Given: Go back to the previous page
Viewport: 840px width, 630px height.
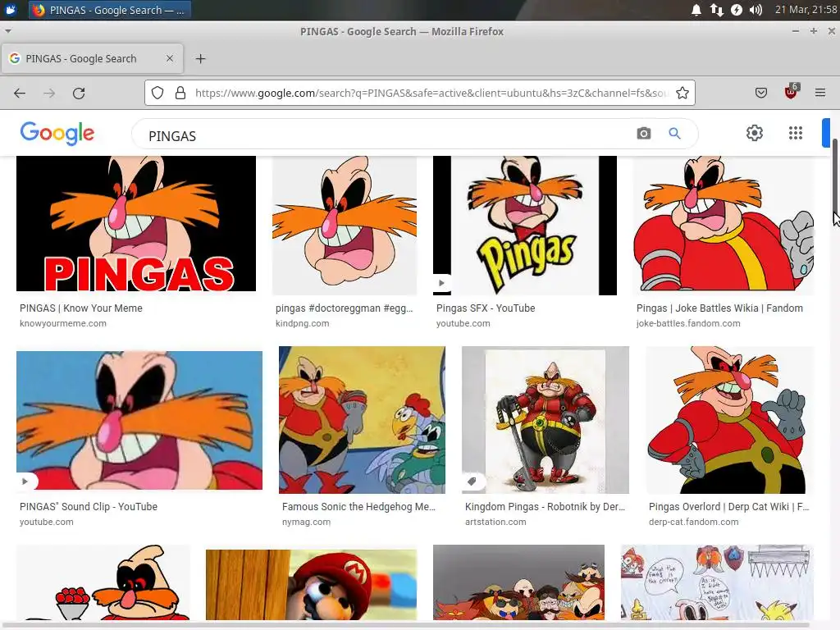Looking at the screenshot, I should tap(20, 94).
